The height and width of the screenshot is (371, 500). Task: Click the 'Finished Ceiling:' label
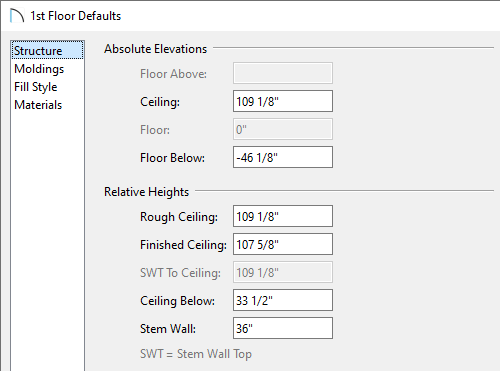[x=183, y=245]
